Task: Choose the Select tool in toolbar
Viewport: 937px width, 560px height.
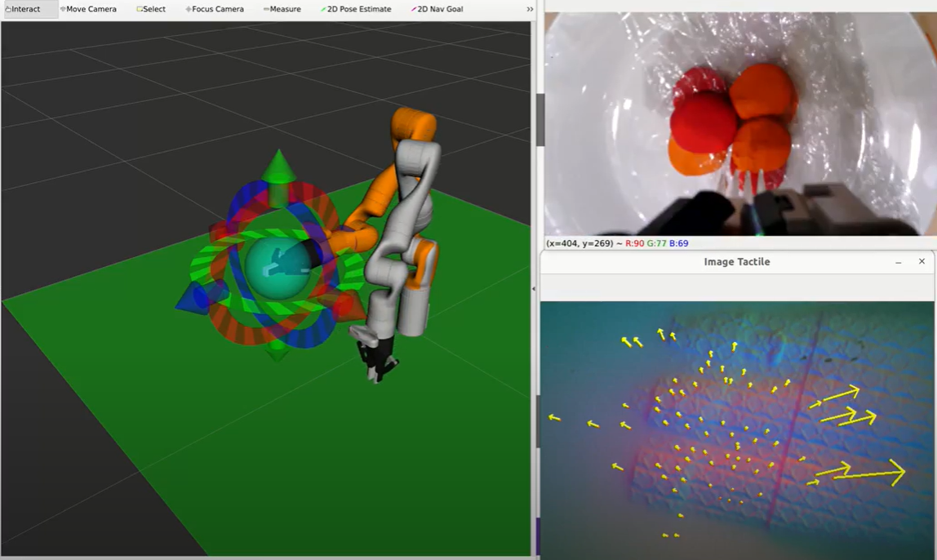Action: [x=152, y=9]
